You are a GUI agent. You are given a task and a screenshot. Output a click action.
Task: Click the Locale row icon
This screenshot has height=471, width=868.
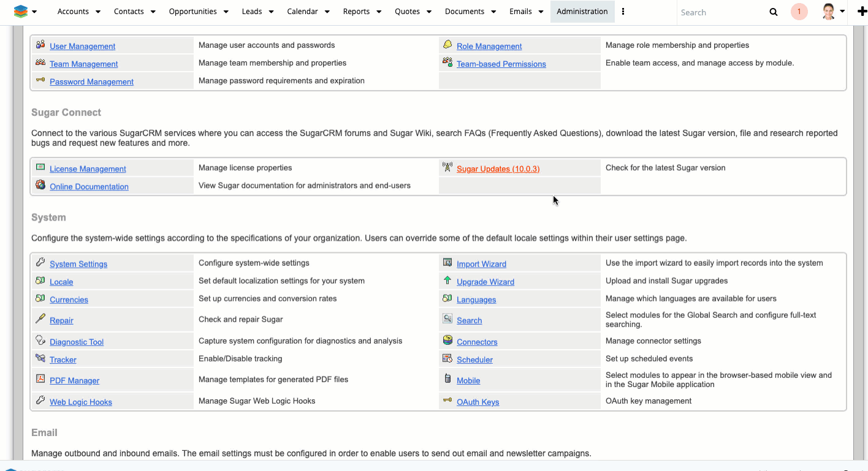pyautogui.click(x=40, y=281)
